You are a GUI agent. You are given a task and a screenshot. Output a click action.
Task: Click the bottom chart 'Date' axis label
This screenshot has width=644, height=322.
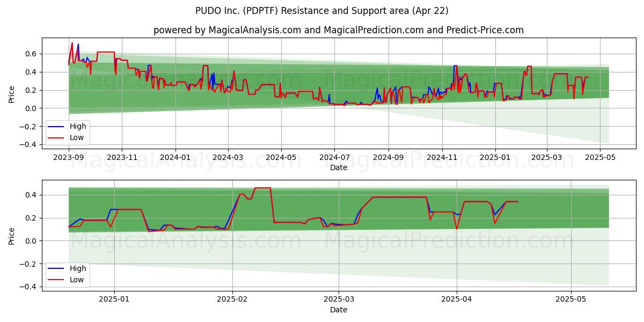click(339, 310)
